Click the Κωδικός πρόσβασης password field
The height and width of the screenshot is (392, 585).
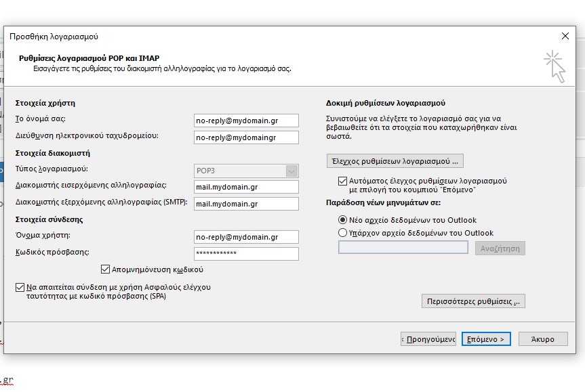pos(246,253)
